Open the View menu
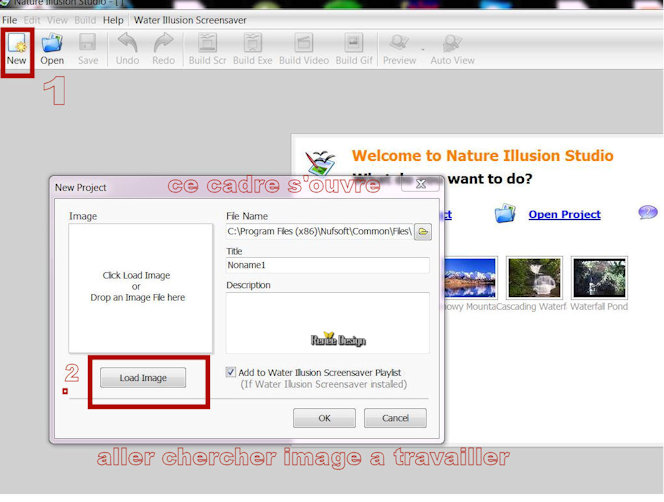Viewport: 664px width, 502px height. pyautogui.click(x=57, y=20)
